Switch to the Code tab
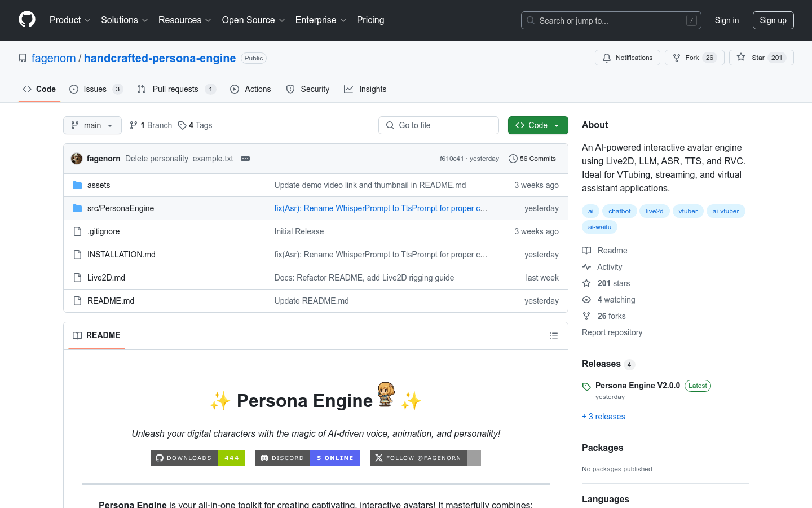 (39, 89)
